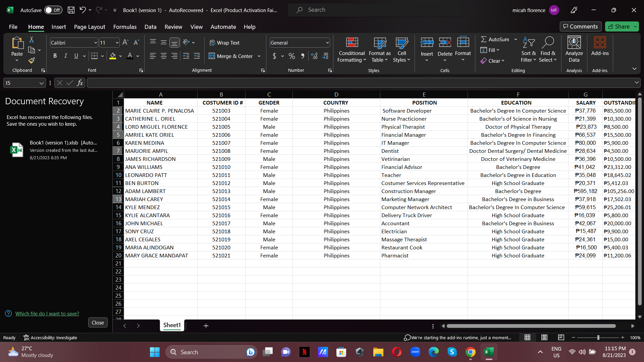Click the zoom slider handle
The height and width of the screenshot is (362, 644).
click(x=598, y=338)
